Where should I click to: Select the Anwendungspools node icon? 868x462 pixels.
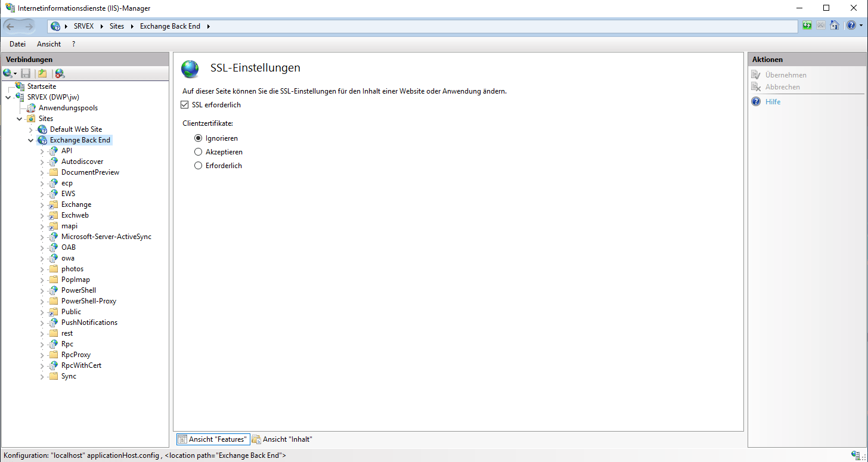[x=31, y=108]
